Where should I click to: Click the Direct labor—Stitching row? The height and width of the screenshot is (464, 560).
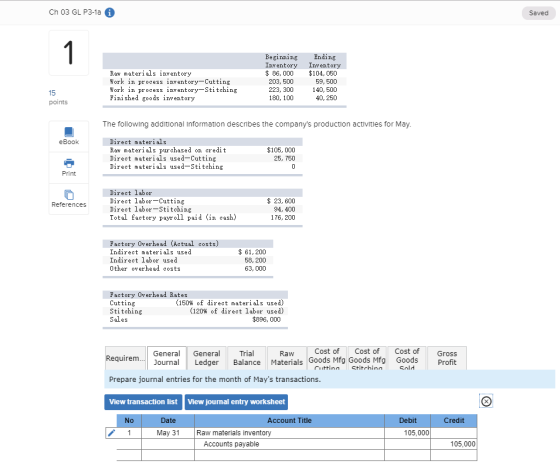[x=202, y=209]
